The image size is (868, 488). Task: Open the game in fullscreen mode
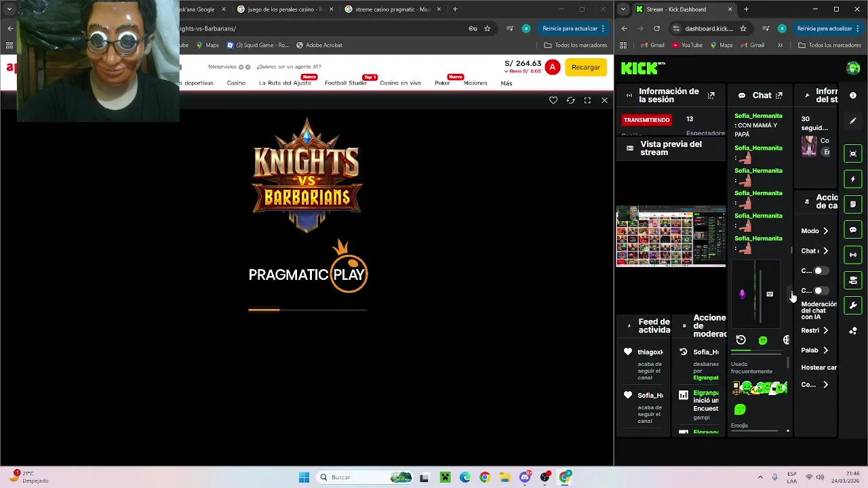[587, 100]
